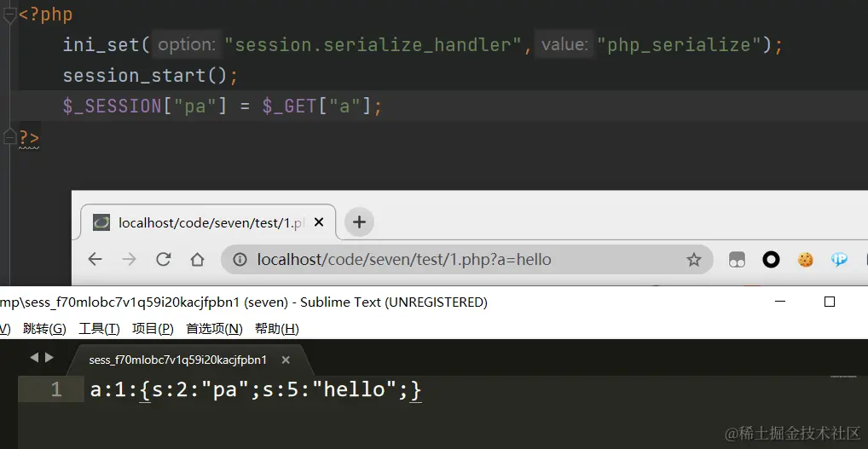This screenshot has height=449, width=868.
Task: Bookmark this page with the star
Action: [x=693, y=259]
